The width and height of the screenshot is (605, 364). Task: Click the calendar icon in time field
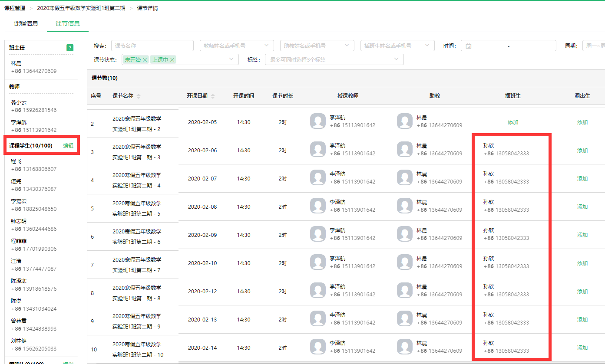469,46
